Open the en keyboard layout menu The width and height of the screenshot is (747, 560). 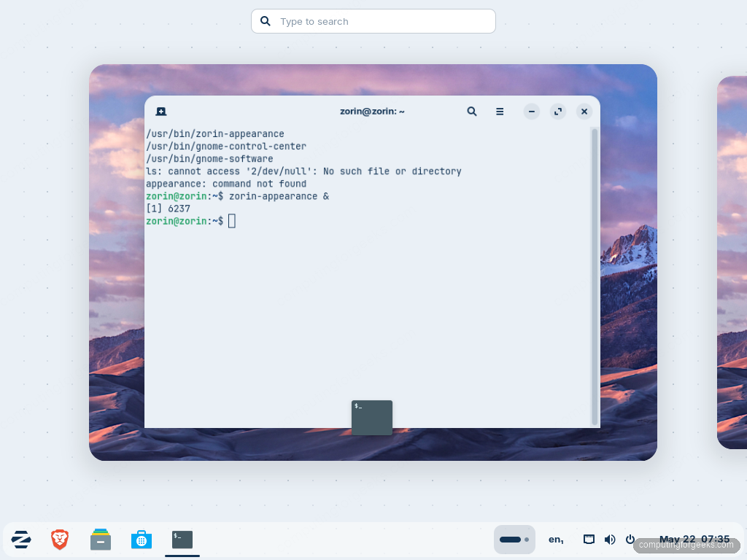[556, 540]
